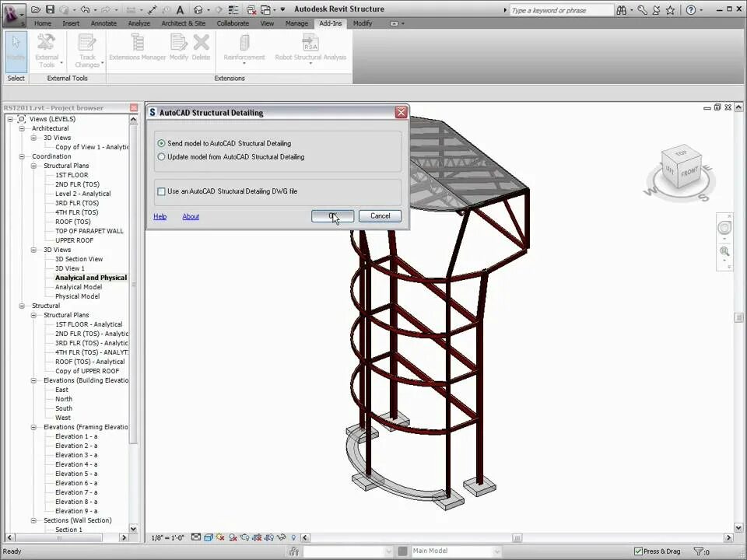Open the Collaborate ribbon tab

click(x=233, y=23)
